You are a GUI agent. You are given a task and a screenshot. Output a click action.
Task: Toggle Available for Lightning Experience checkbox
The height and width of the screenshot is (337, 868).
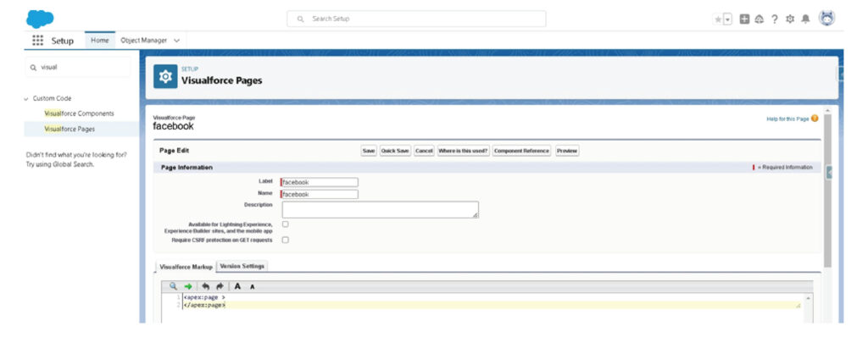pos(286,224)
